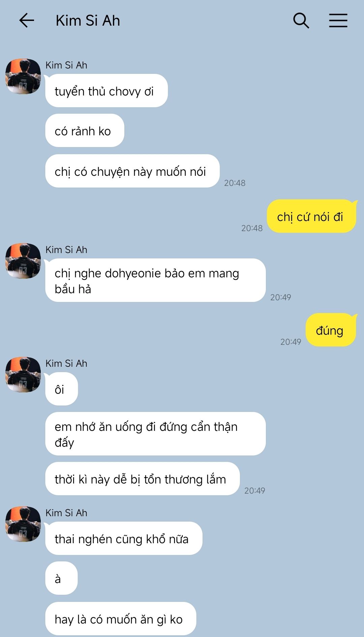Open the hamburger menu icon
This screenshot has width=364, height=637.
click(338, 21)
